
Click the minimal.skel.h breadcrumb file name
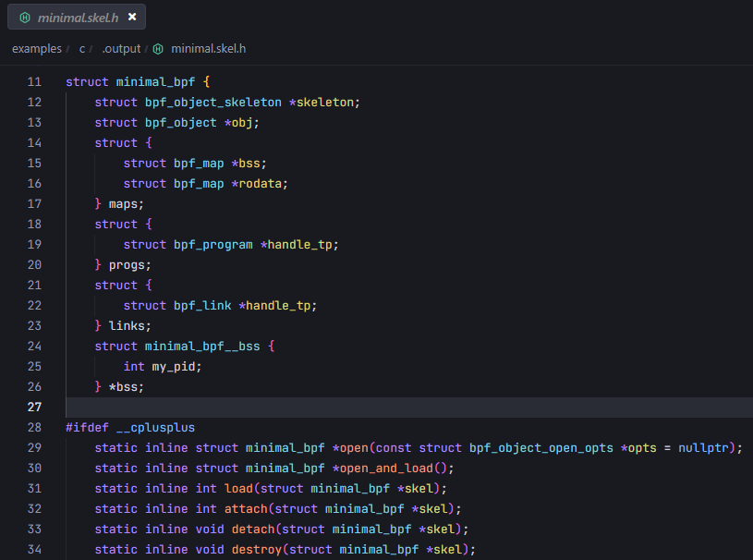pos(209,48)
